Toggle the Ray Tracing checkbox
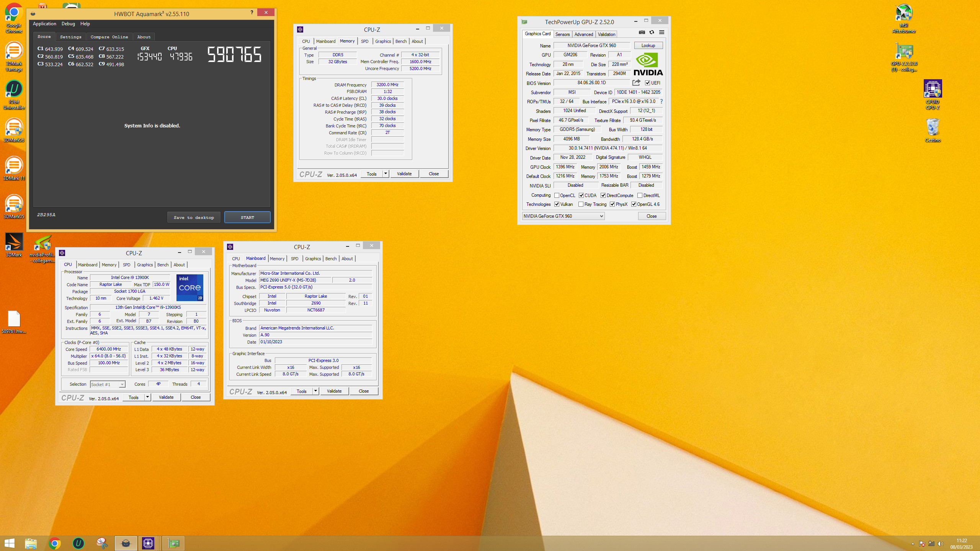 pyautogui.click(x=581, y=204)
